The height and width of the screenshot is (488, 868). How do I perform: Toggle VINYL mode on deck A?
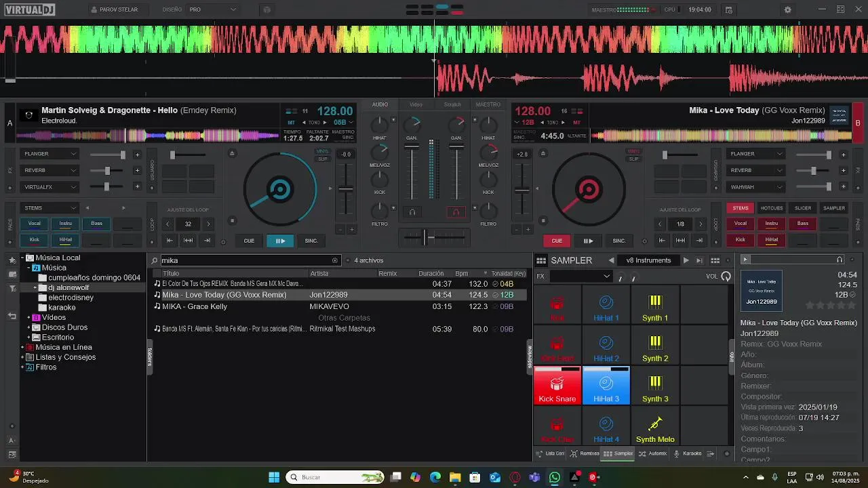coord(323,151)
